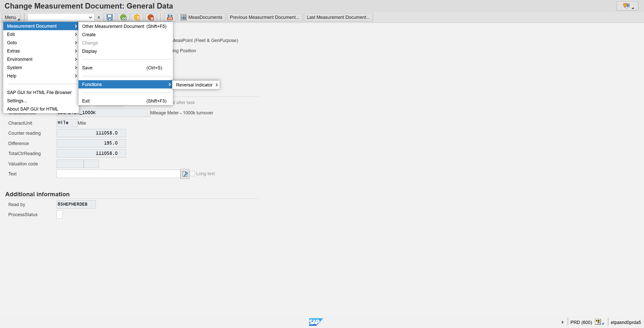
Task: Expand the Environment menu
Action: 41,59
